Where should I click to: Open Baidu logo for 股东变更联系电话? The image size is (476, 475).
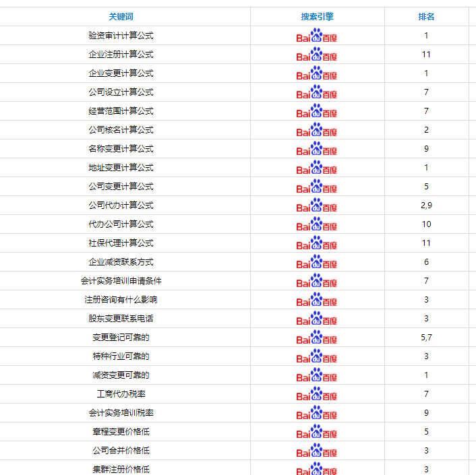317,318
